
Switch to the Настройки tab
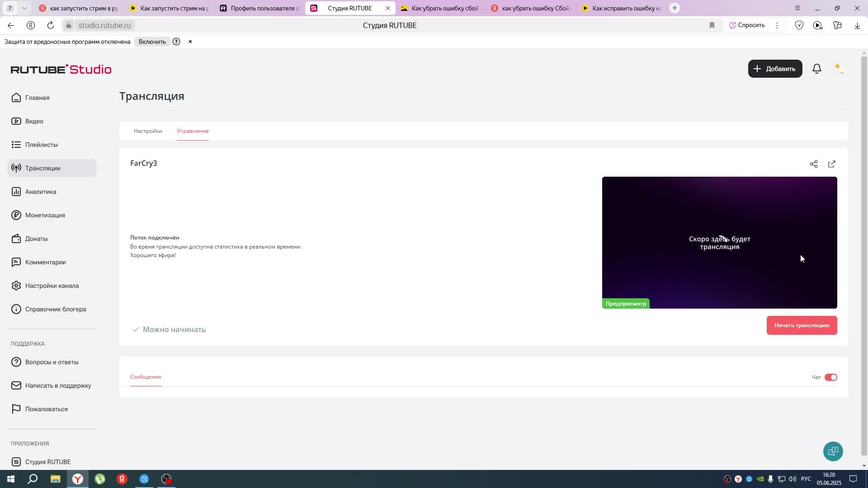point(148,131)
